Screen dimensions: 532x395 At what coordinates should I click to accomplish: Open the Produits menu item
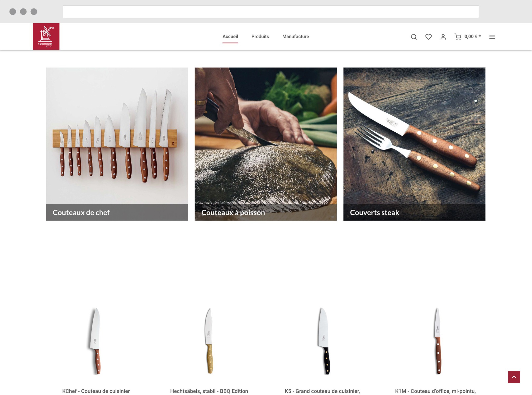point(260,37)
